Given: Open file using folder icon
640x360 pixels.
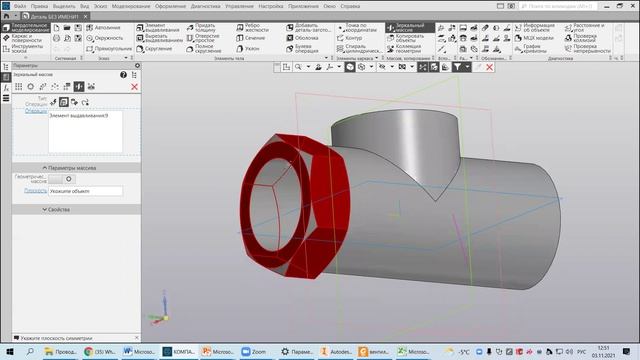Looking at the screenshot, I should (67, 28).
